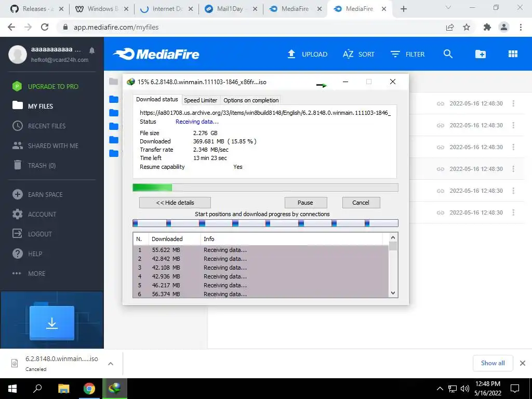Pause the download
532x399 pixels.
tap(305, 203)
